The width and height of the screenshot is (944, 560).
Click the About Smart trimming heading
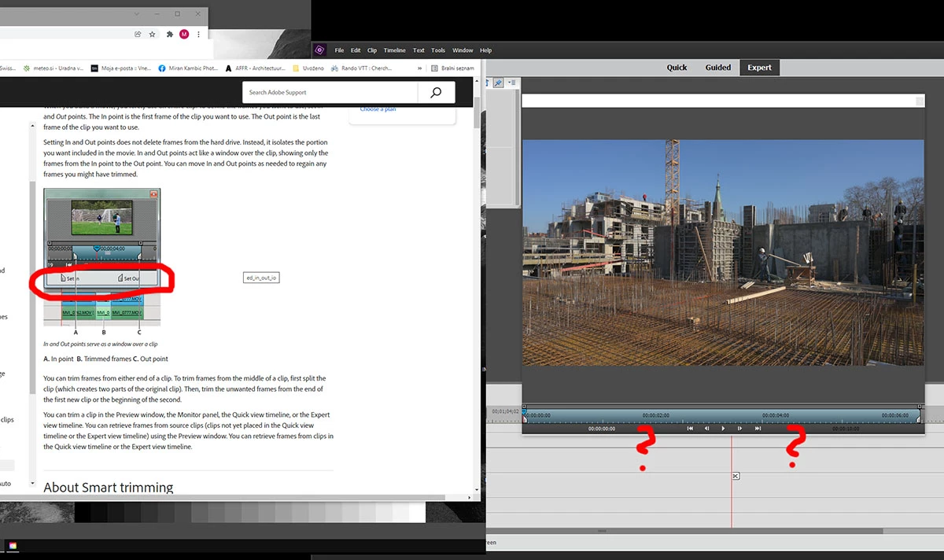click(x=109, y=488)
